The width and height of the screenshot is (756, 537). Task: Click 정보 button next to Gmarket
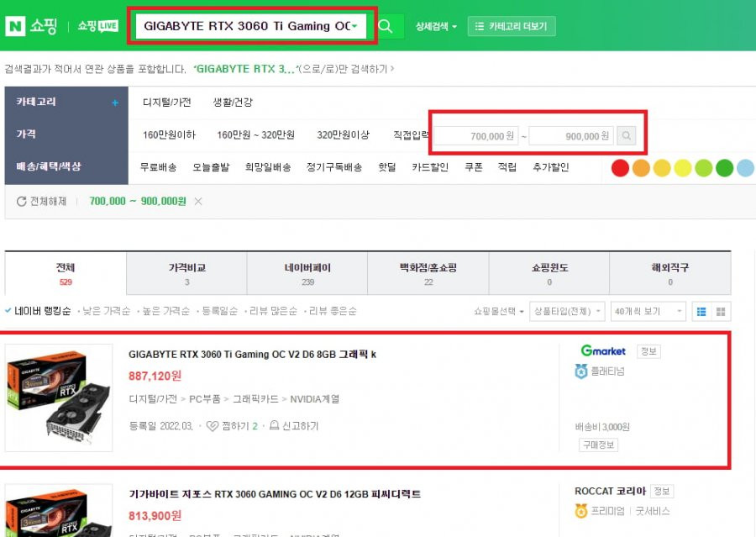(649, 351)
